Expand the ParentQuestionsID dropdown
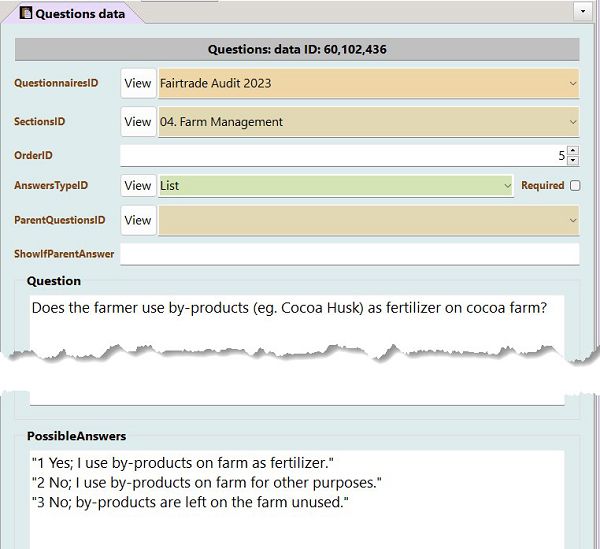The image size is (600, 549). click(x=572, y=220)
